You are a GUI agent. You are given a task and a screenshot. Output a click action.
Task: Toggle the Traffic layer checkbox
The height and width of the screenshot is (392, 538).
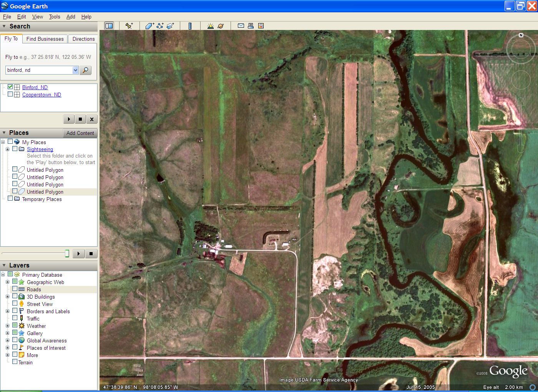tap(15, 318)
